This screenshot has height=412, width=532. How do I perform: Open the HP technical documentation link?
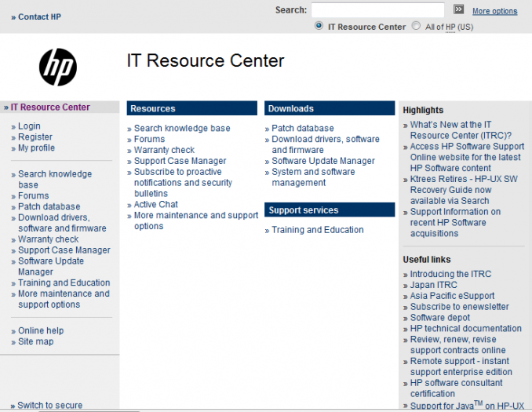click(x=466, y=328)
